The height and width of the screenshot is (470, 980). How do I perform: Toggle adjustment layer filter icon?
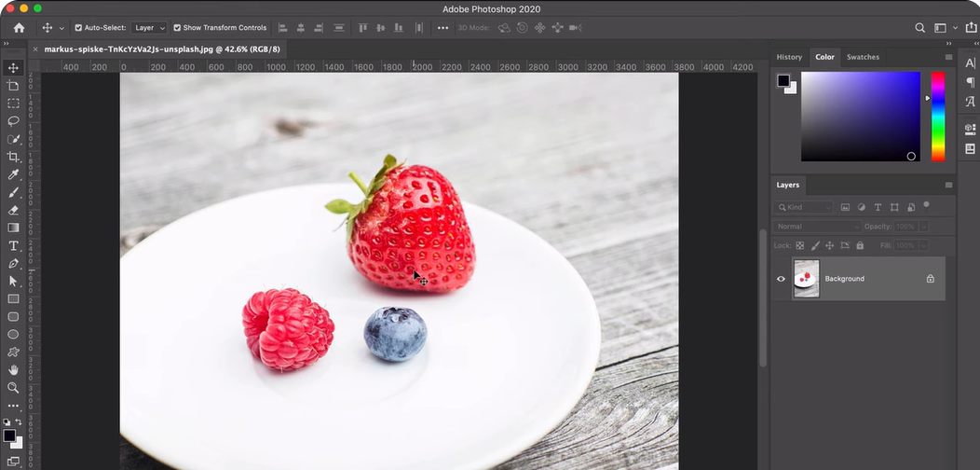coord(862,207)
